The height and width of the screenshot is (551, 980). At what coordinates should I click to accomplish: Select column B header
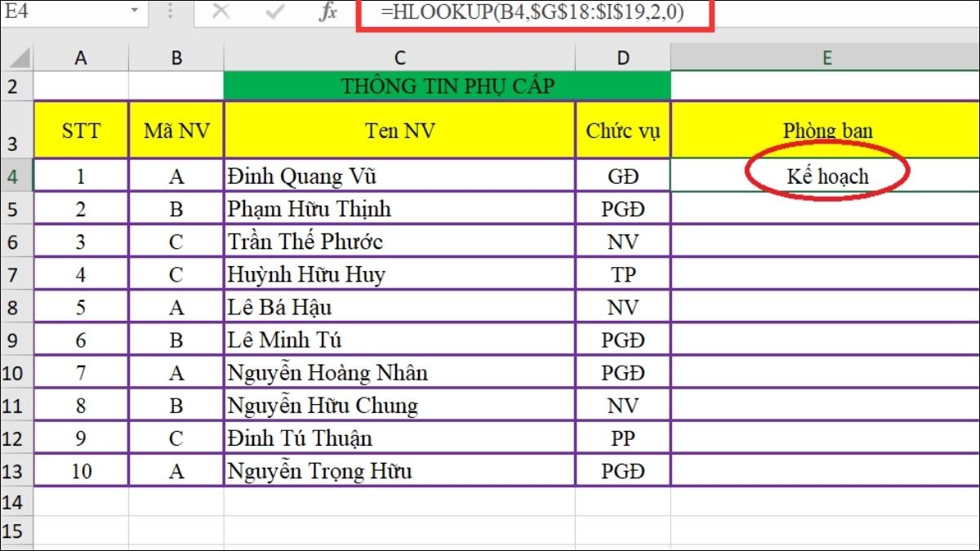coord(176,57)
